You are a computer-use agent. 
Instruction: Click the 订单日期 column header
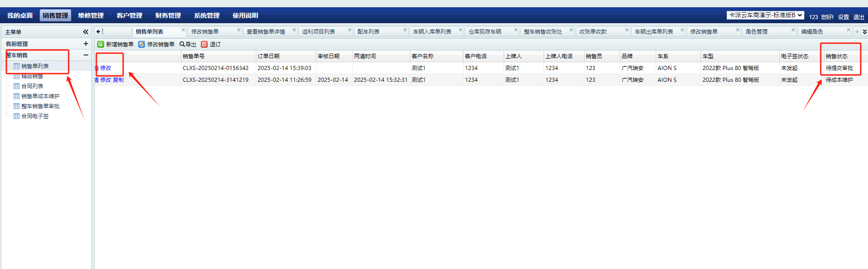click(x=269, y=56)
